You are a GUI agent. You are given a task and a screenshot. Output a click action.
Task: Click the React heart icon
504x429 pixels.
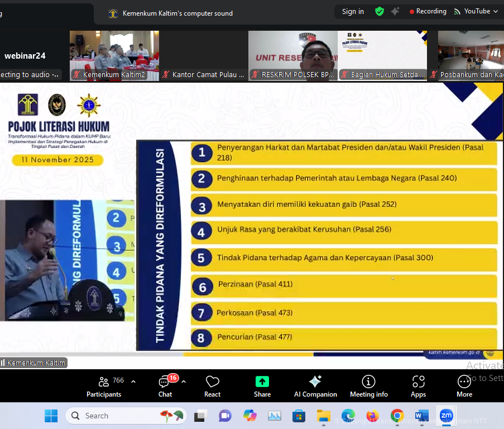tap(212, 386)
